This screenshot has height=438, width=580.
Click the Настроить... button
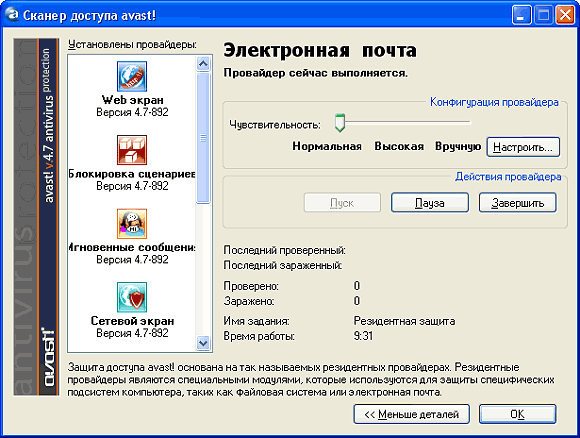[523, 147]
